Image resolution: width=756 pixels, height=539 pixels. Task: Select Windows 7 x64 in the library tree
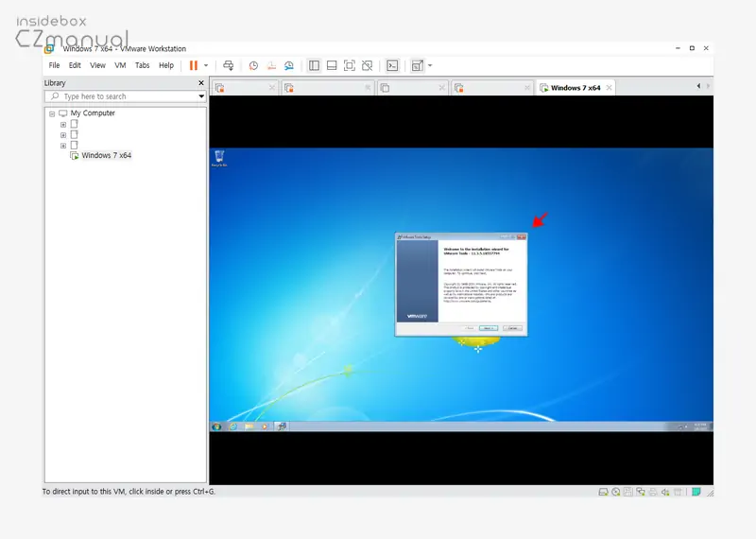click(x=106, y=155)
